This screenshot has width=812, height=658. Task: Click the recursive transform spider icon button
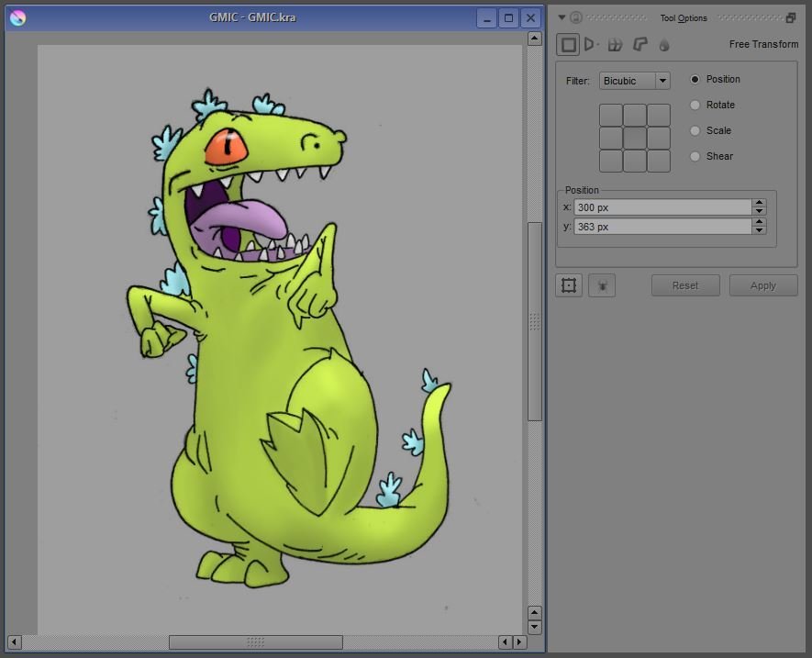602,285
